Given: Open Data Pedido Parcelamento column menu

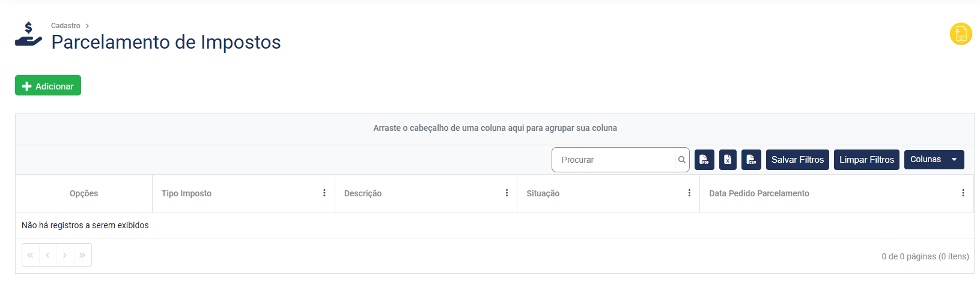Looking at the screenshot, I should 963,193.
